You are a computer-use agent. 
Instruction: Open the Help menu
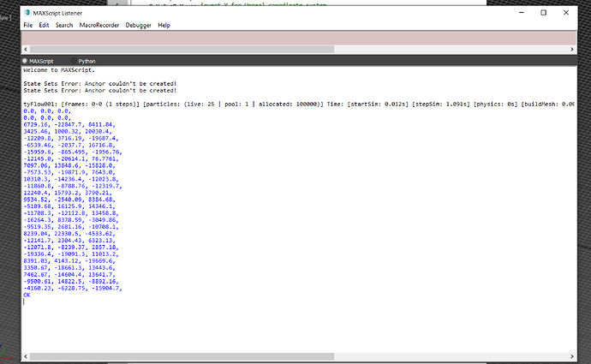point(164,26)
